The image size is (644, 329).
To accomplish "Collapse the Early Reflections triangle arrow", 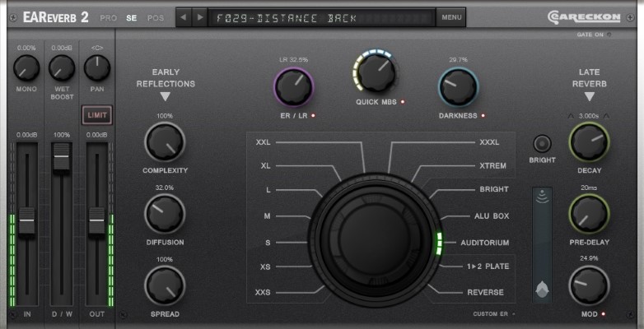I will 165,97.
